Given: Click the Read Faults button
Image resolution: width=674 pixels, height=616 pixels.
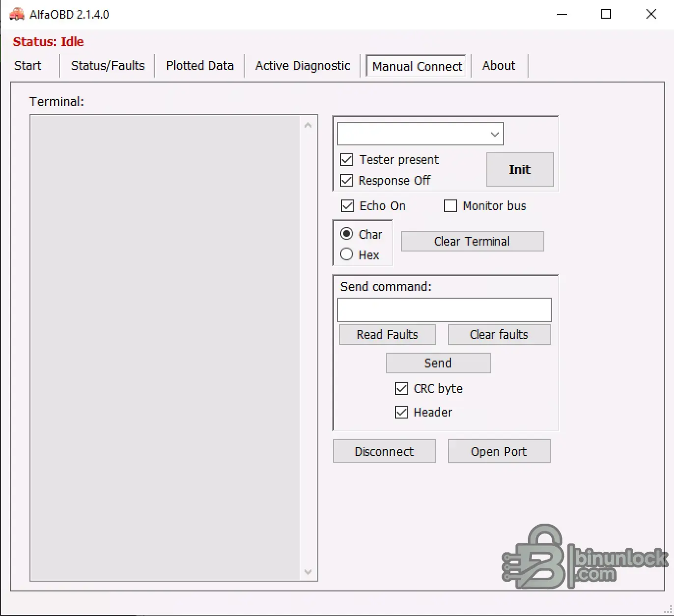Looking at the screenshot, I should [387, 335].
